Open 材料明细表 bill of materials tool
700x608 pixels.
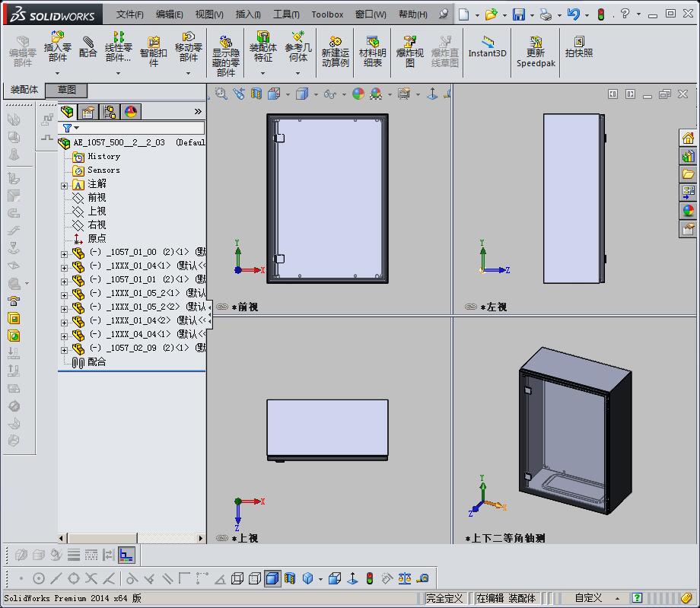coord(372,51)
